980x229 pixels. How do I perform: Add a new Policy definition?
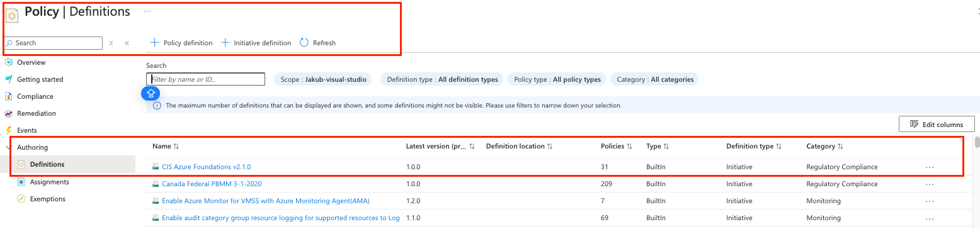[x=181, y=43]
